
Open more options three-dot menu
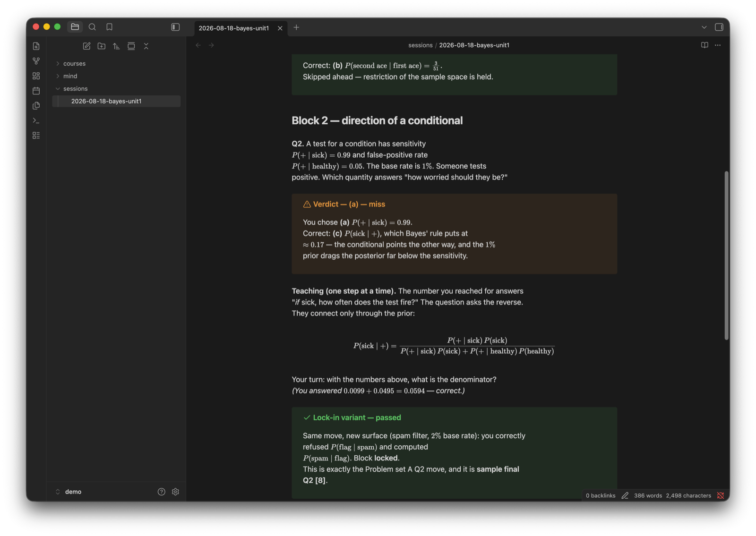point(718,45)
